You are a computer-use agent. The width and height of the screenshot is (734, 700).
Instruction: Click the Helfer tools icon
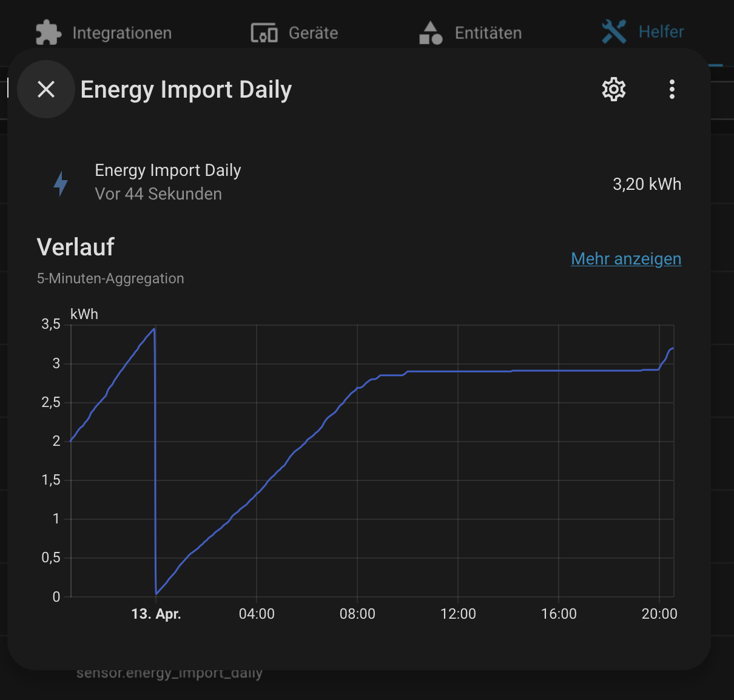614,32
